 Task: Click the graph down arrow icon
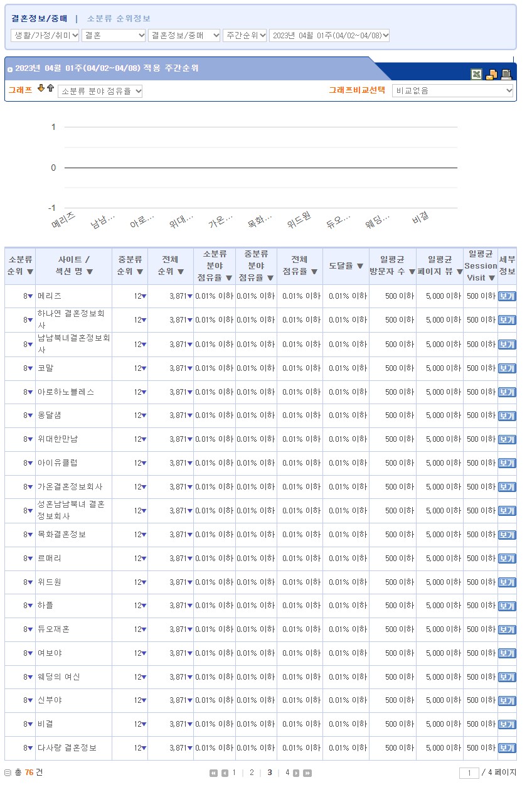(41, 88)
